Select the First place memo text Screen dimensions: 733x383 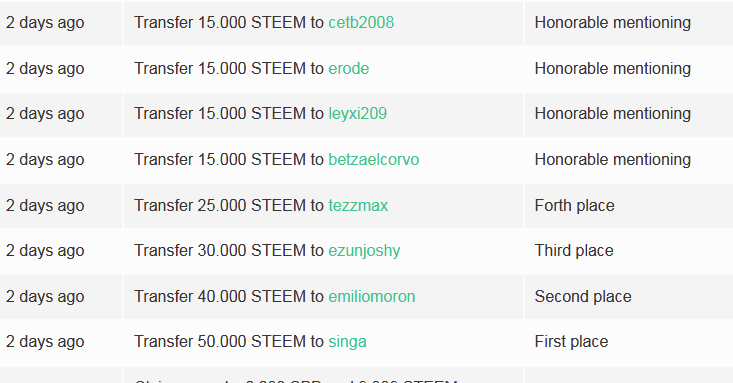(571, 342)
